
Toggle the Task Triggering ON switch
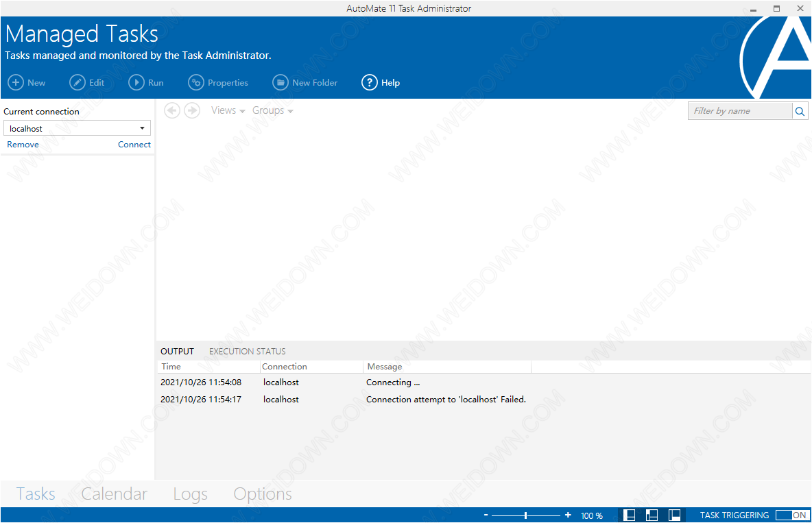coord(791,515)
